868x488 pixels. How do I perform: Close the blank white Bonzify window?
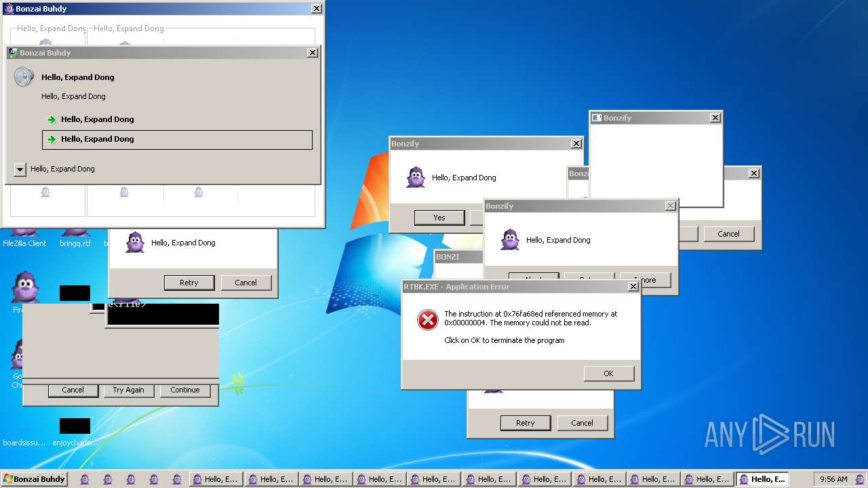pos(715,118)
